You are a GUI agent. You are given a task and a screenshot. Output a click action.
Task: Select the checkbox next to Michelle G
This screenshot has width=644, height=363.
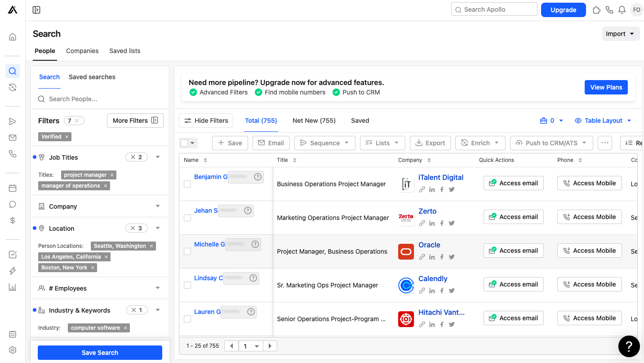point(187,251)
